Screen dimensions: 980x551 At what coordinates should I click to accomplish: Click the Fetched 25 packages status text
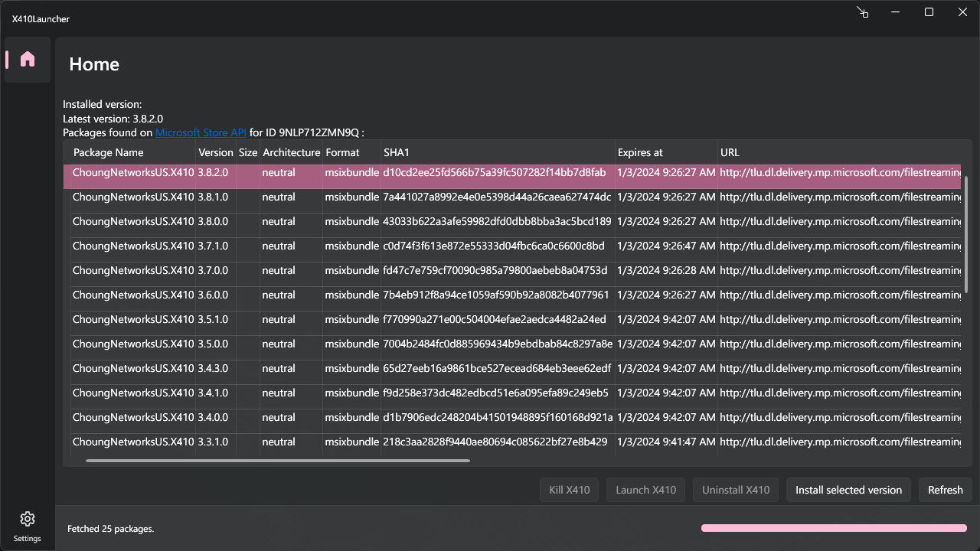(110, 529)
